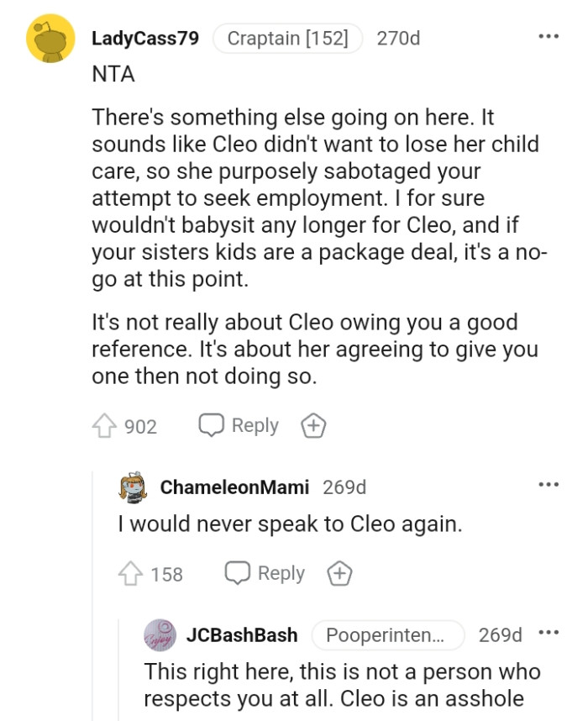Select the Pooperinten... flair next to JCBashBash
Viewport: 588px width, 721px height.
point(387,635)
